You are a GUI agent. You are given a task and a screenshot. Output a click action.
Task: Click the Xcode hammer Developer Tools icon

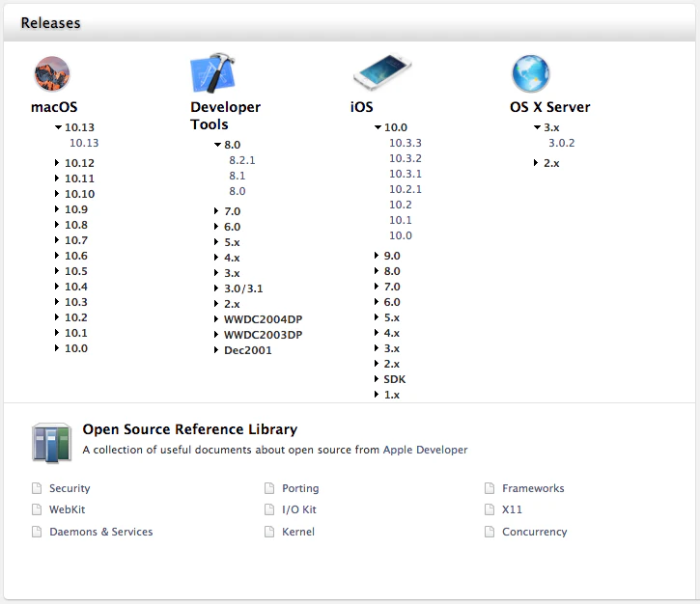212,73
